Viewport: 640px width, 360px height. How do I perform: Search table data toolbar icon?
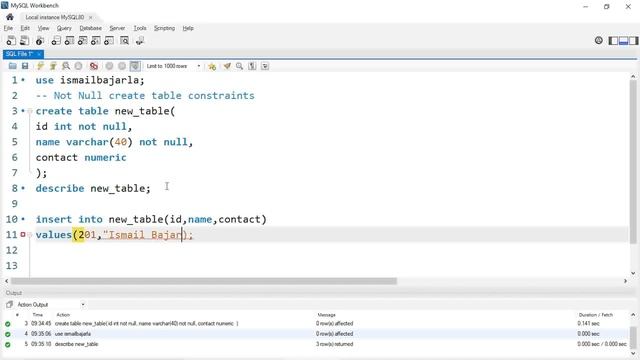coord(124,40)
